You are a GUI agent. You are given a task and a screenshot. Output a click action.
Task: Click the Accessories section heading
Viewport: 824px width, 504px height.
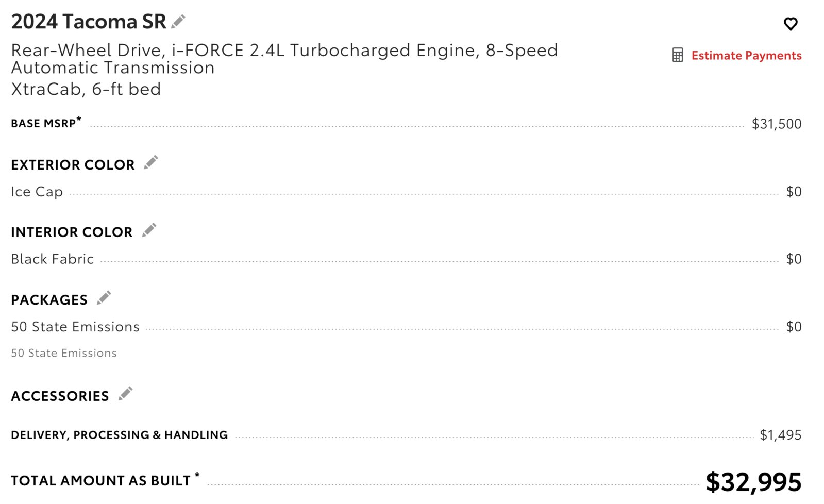tap(60, 396)
